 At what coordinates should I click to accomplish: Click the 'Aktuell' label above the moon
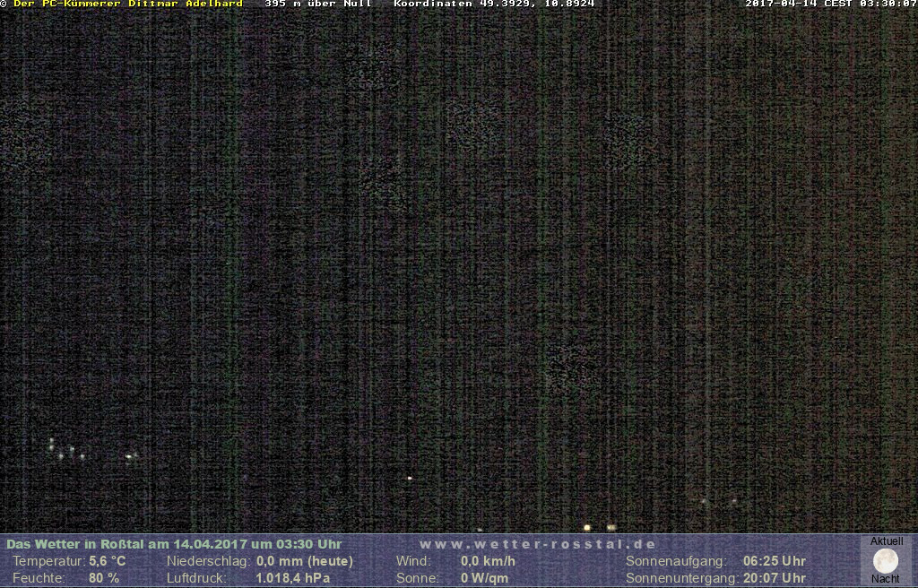tap(887, 541)
